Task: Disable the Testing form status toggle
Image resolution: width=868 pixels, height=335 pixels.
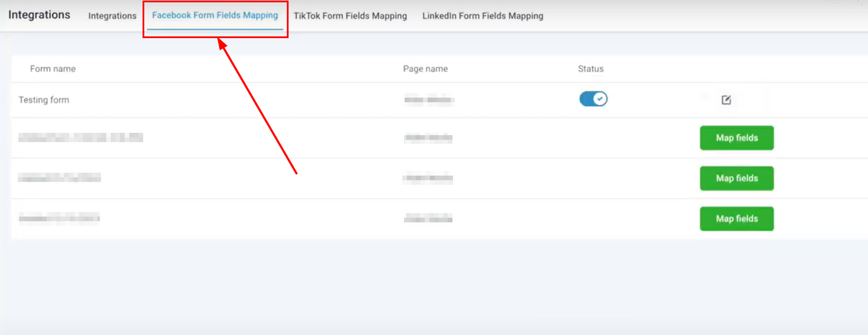Action: tap(593, 99)
